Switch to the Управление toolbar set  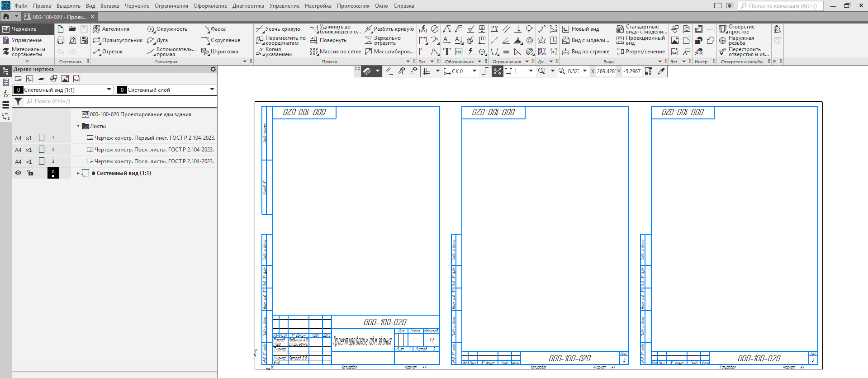pos(26,40)
